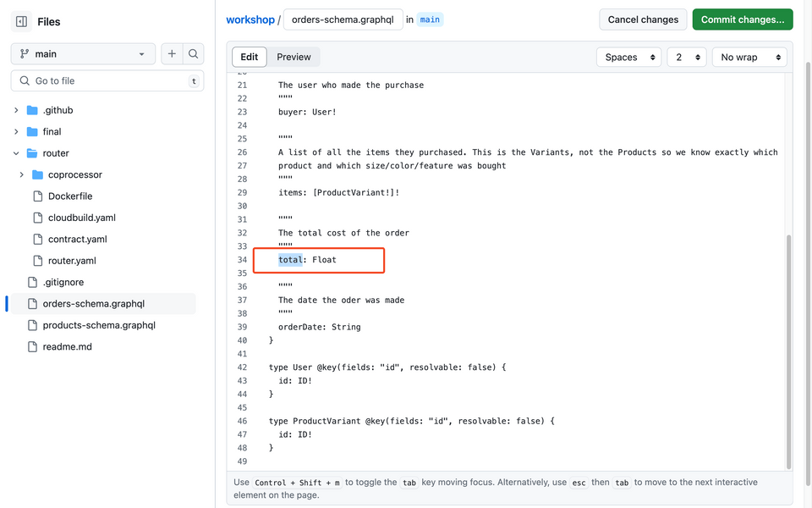Open cloudbuild.yaml in the file tree
The image size is (812, 508).
[82, 218]
